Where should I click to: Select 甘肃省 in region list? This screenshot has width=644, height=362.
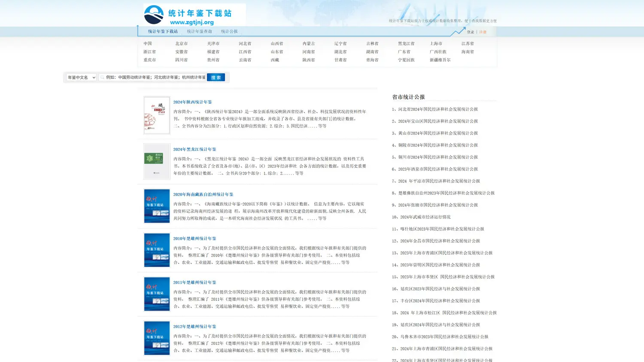pyautogui.click(x=340, y=60)
